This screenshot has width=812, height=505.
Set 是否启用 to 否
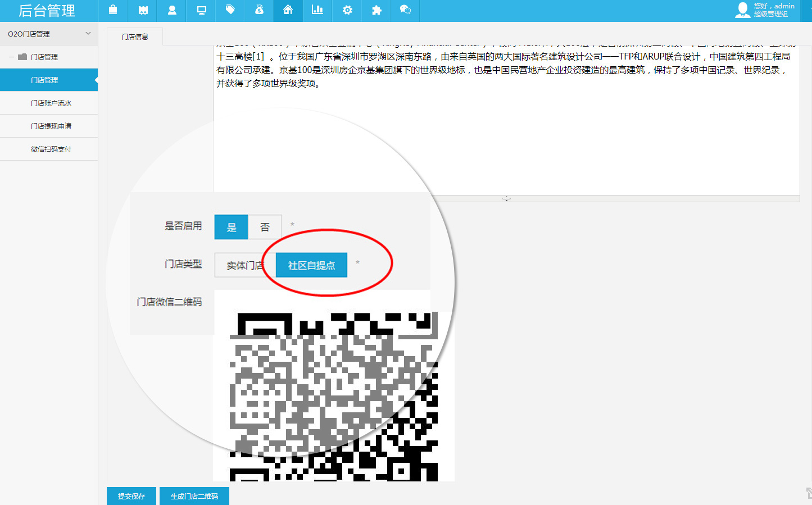point(265,227)
